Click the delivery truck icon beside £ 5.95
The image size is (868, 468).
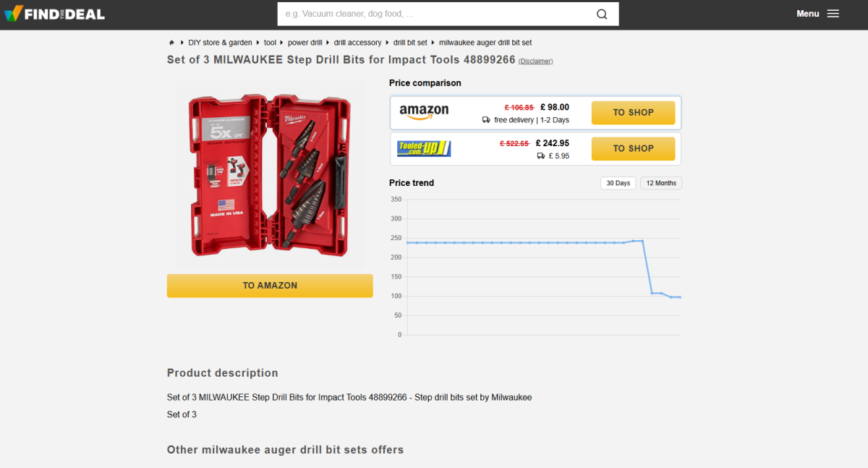[540, 156]
